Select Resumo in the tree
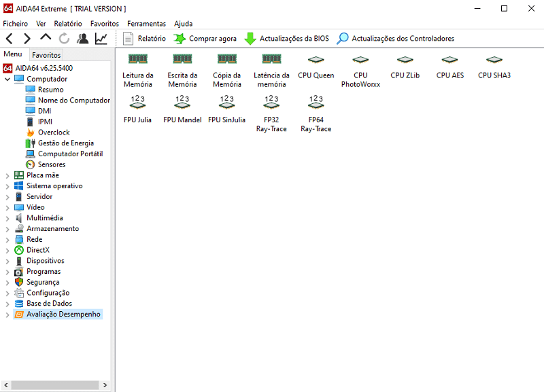 (50, 90)
